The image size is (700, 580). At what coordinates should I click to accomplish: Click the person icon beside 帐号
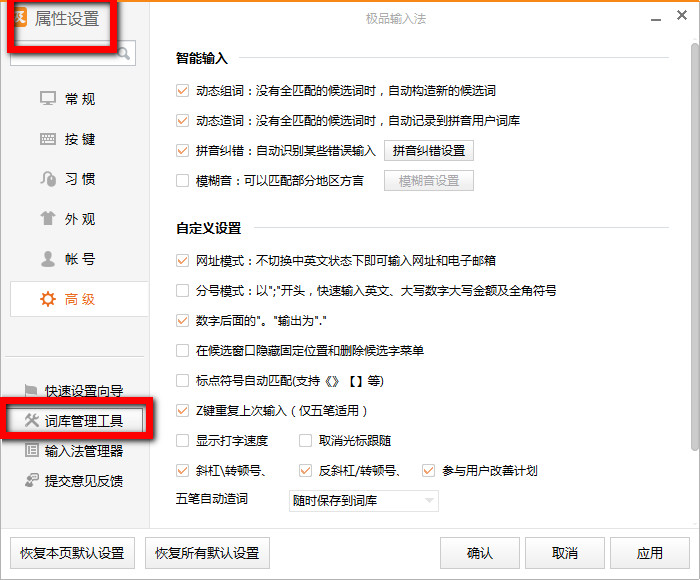(47, 259)
